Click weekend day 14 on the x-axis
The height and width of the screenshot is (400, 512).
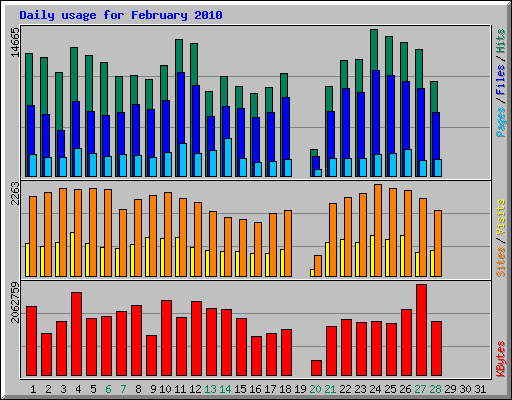[225, 389]
